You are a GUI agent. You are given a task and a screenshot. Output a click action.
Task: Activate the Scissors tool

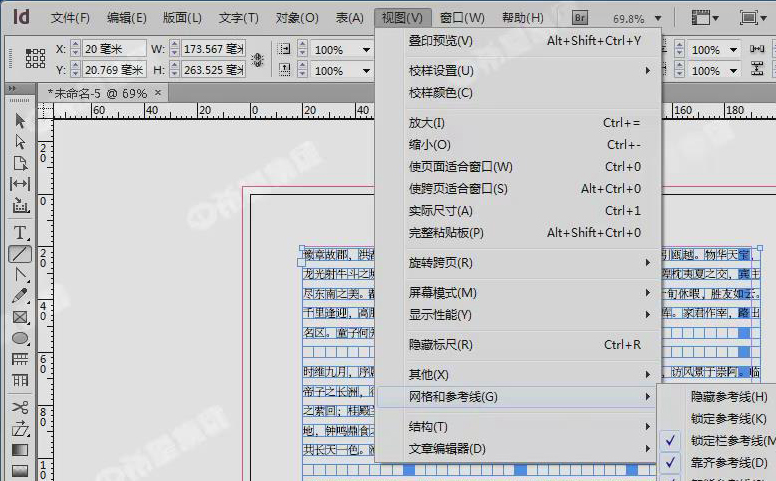[x=20, y=407]
